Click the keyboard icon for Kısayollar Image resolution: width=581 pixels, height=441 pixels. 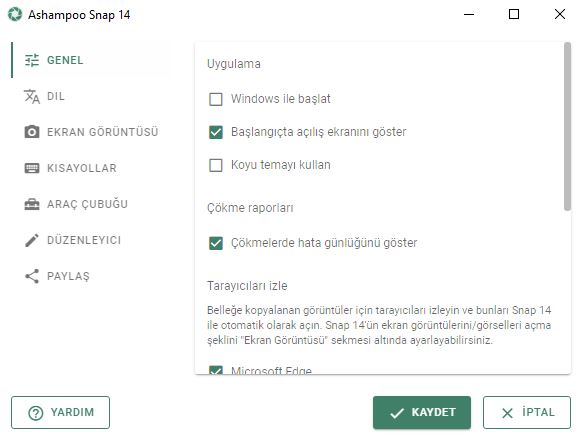pyautogui.click(x=32, y=168)
